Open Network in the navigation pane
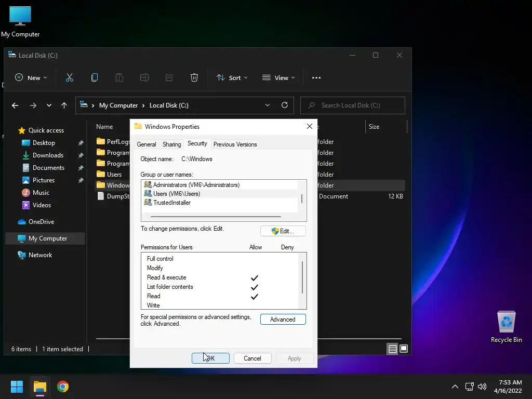The height and width of the screenshot is (399, 532). click(x=40, y=255)
